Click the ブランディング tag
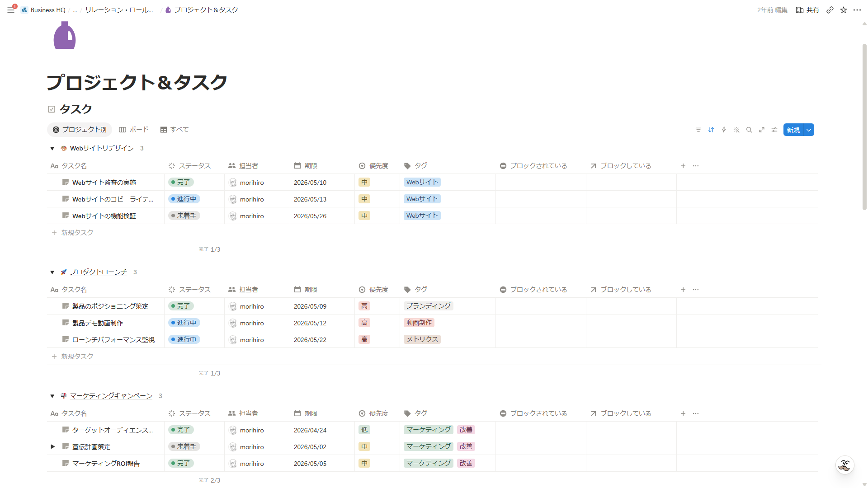 (428, 306)
